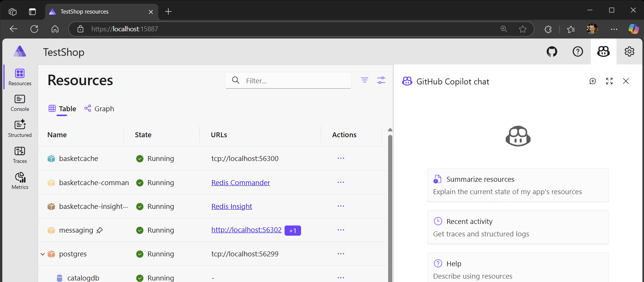Open the browser home page
The image size is (644, 282).
[55, 29]
